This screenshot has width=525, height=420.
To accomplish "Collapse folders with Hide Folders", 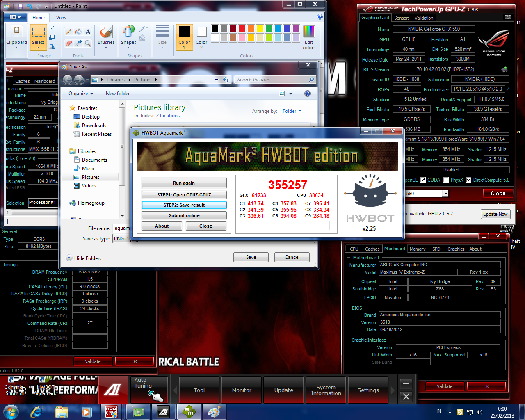I will (x=84, y=258).
